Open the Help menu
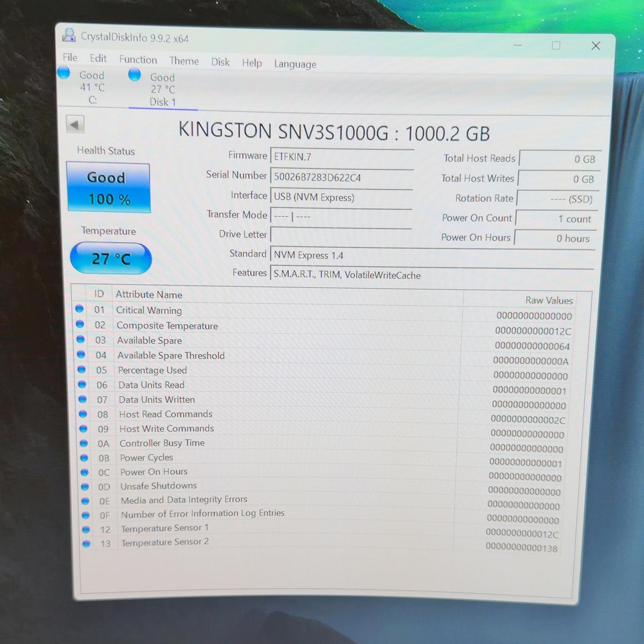Viewport: 644px width, 644px height. coord(252,63)
